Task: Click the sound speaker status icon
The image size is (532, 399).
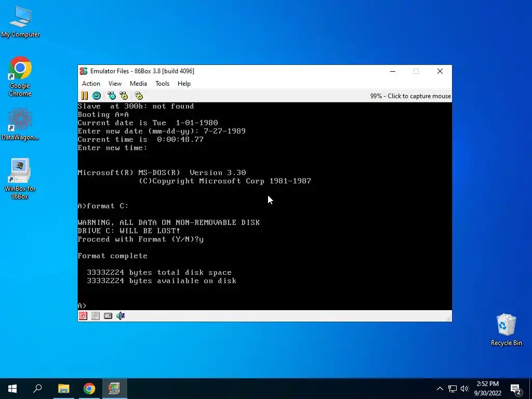Action: tap(121, 316)
